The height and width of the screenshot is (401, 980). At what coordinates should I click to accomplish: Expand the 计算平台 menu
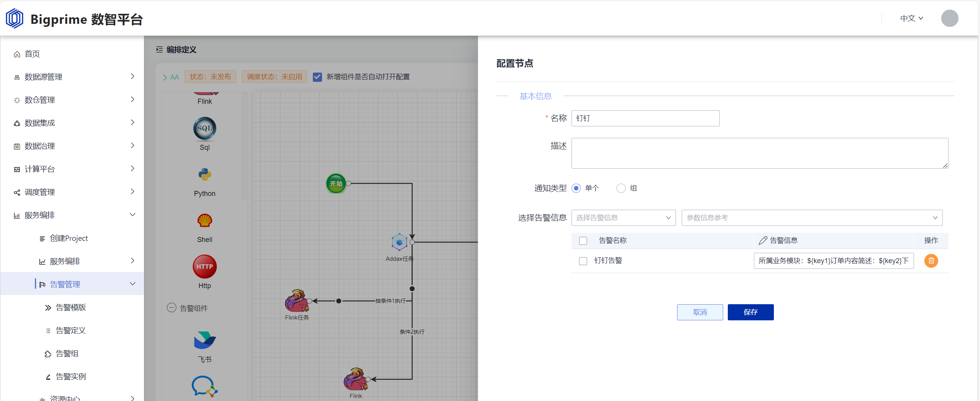(72, 169)
